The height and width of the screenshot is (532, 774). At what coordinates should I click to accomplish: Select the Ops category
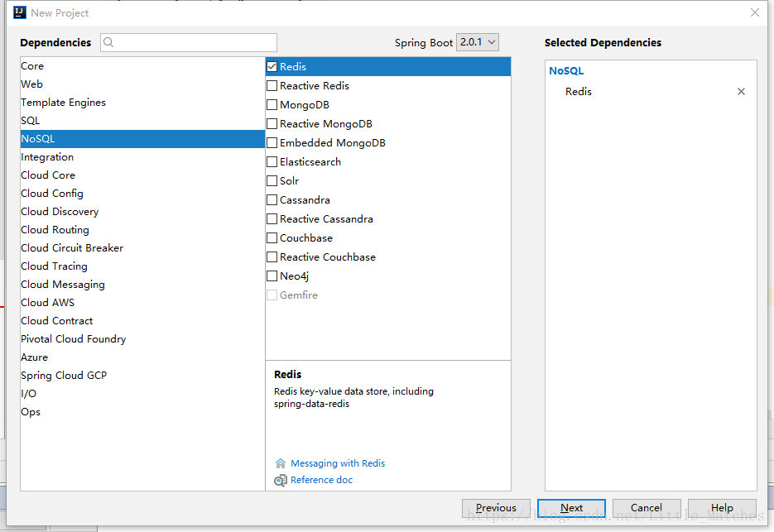click(x=142, y=412)
